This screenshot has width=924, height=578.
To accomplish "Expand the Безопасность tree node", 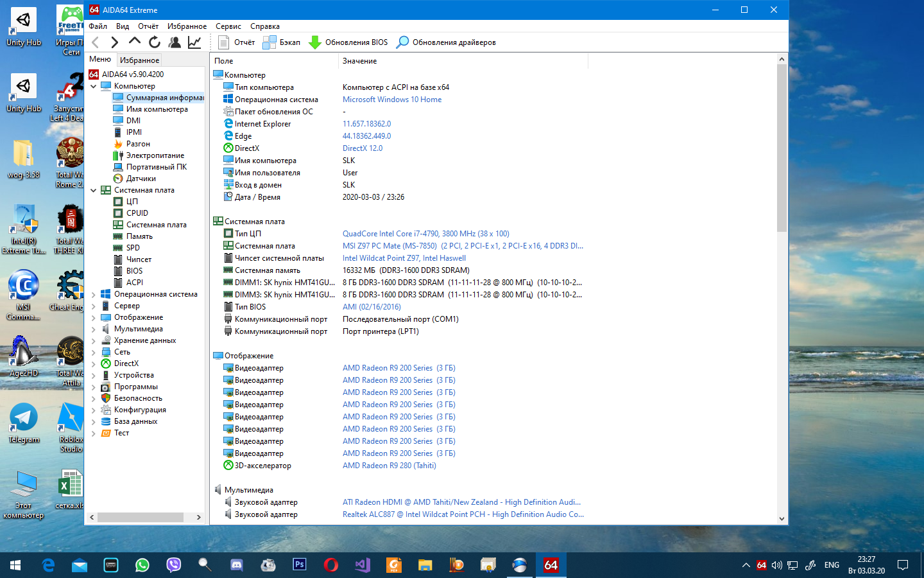I will pos(94,398).
